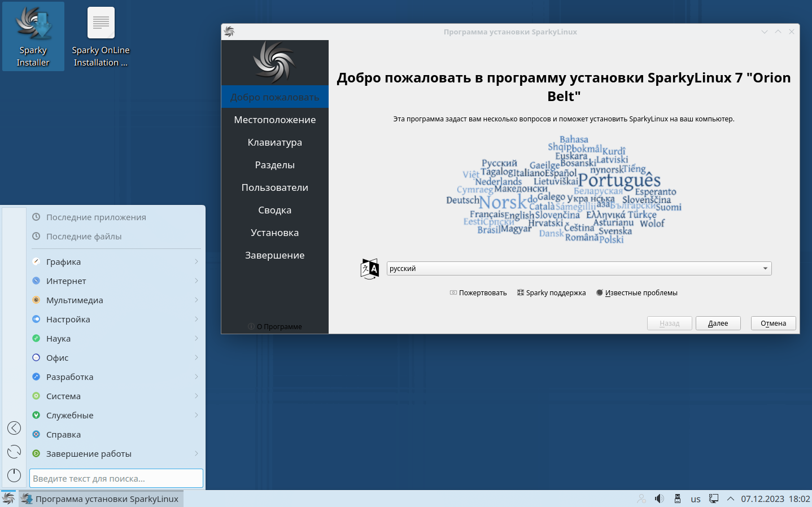Viewport: 812px width, 507px height.
Task: Click the Мультимедиа category icon in the menu
Action: coord(36,300)
